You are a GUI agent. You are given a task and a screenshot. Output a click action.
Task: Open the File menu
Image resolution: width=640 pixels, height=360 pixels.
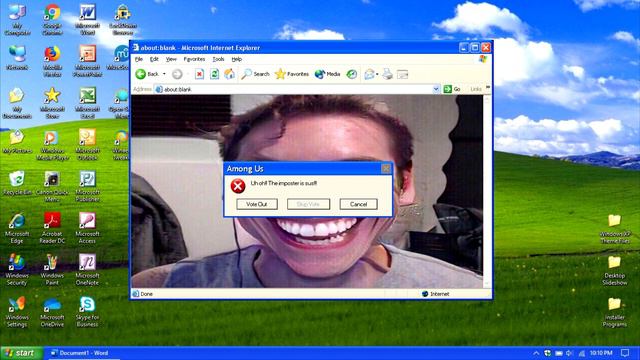tap(139, 59)
